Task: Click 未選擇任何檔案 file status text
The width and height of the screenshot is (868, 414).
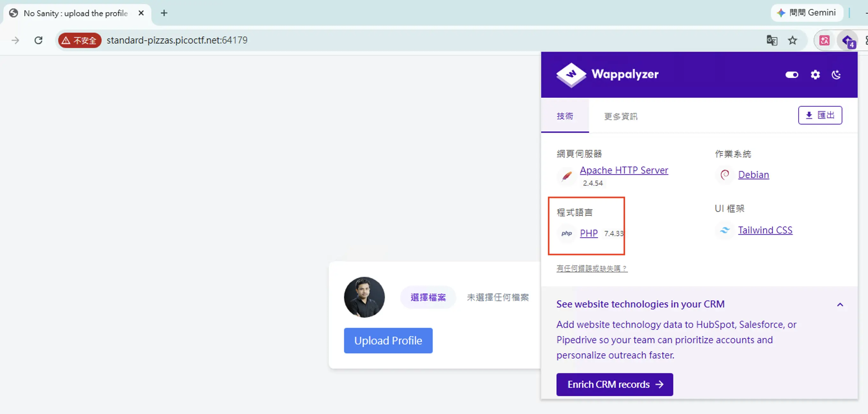Action: (498, 297)
